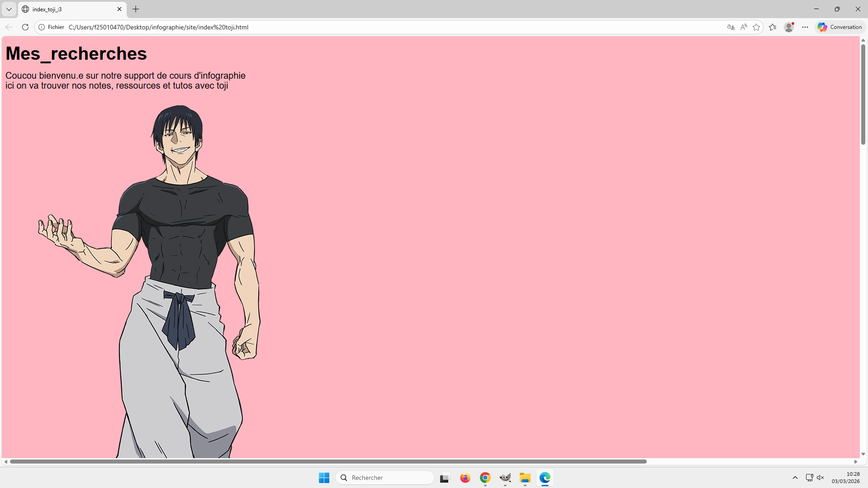View site information for the Fichier page
The image size is (868, 488).
(51, 27)
